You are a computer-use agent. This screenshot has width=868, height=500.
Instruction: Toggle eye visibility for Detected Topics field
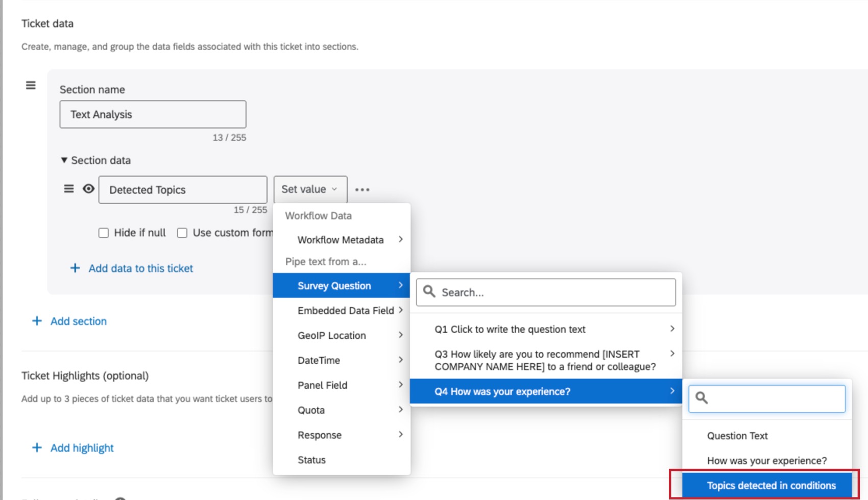(88, 189)
